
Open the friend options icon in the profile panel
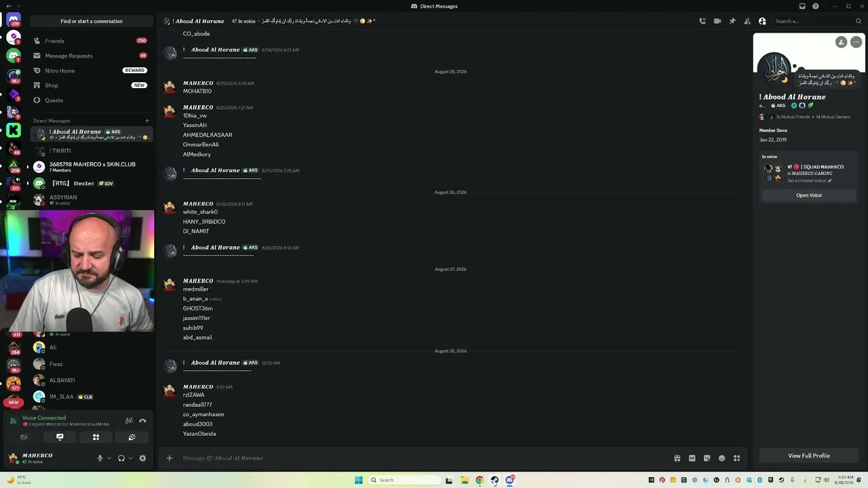click(841, 42)
